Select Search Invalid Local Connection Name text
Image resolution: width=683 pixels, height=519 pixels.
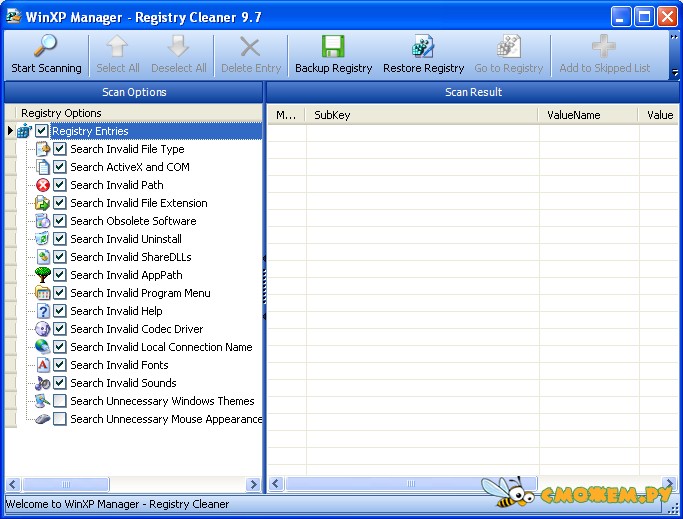pyautogui.click(x=161, y=347)
